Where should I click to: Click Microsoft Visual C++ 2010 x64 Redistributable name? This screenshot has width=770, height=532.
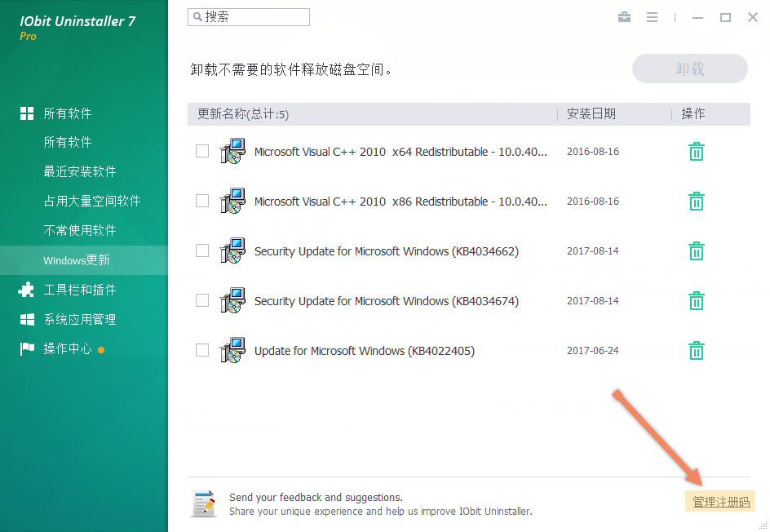click(x=400, y=152)
